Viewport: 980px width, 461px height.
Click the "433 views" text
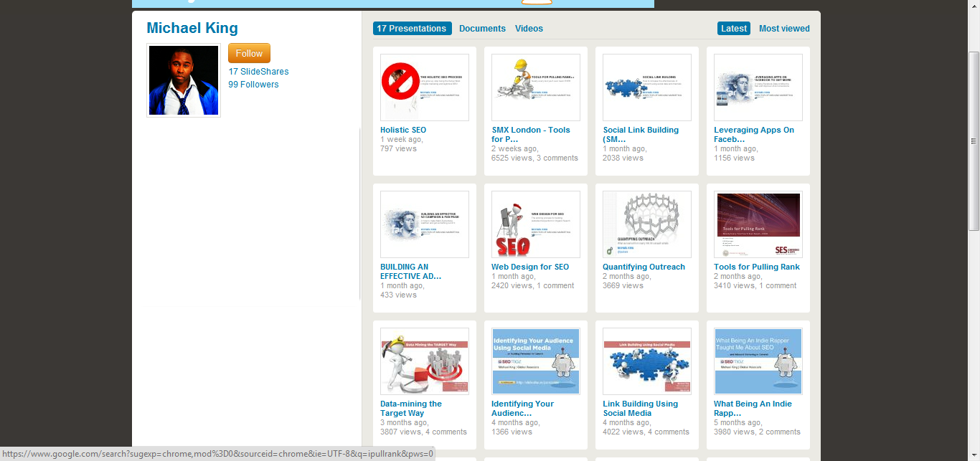(398, 295)
